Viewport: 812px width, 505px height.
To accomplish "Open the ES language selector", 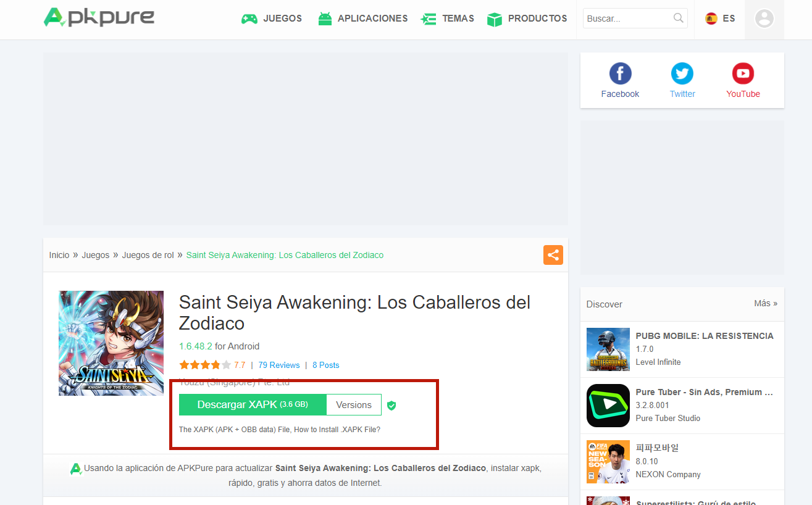I will click(x=720, y=19).
